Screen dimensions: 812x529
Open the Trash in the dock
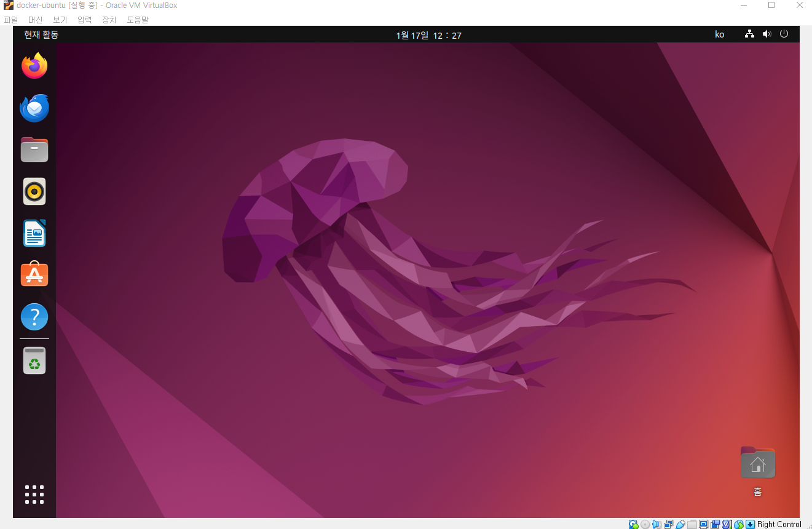tap(34, 360)
